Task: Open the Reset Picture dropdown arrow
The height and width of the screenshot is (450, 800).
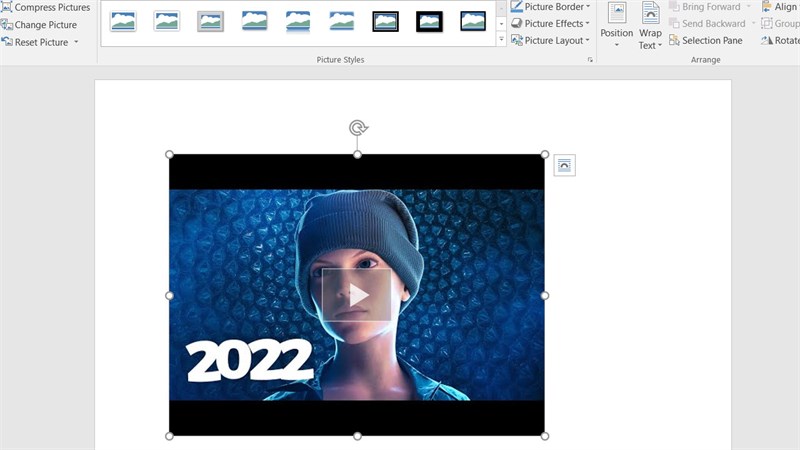Action: pyautogui.click(x=76, y=42)
